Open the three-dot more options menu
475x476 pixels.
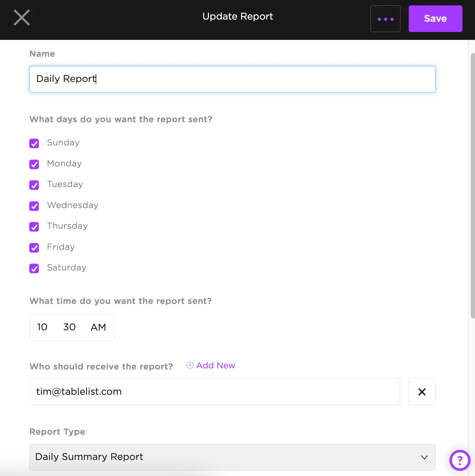click(x=385, y=19)
